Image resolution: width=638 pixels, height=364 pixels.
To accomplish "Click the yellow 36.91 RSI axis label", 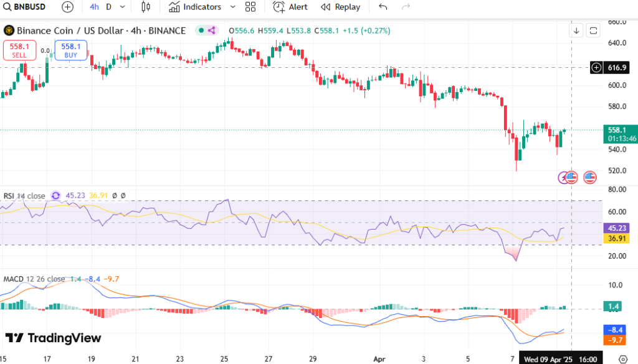I will pos(617,238).
